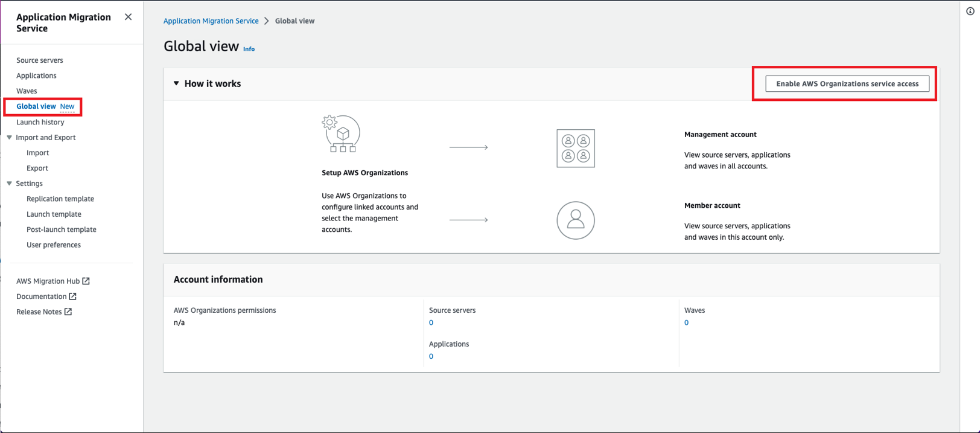Screen dimensions: 980x433
Task: Click the Global view page heading
Action: (201, 47)
